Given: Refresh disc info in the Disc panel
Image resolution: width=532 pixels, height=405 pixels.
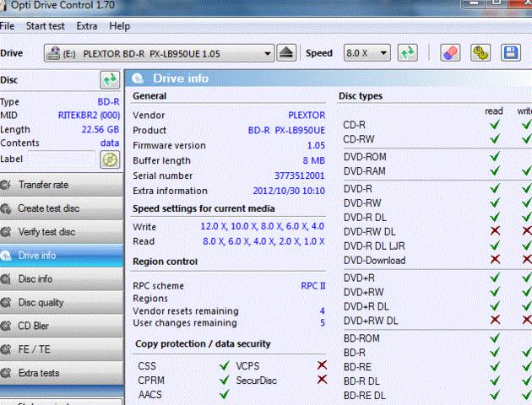Looking at the screenshot, I should (110, 80).
